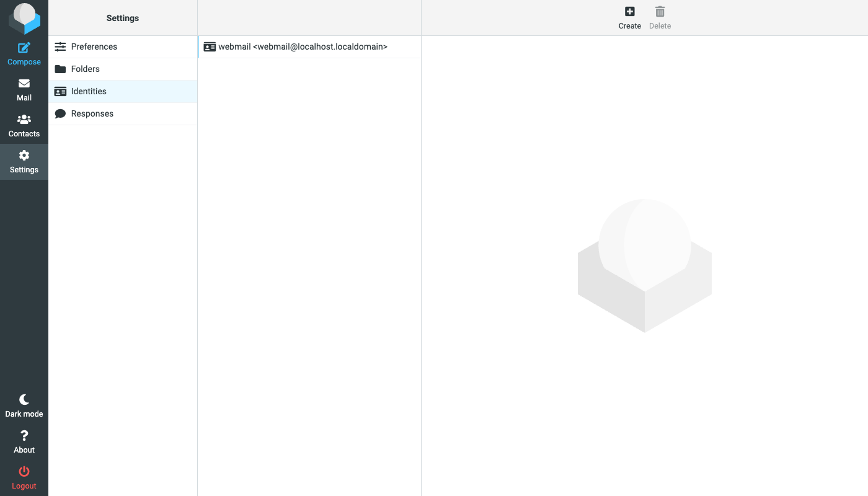Open the About dialog

point(24,442)
